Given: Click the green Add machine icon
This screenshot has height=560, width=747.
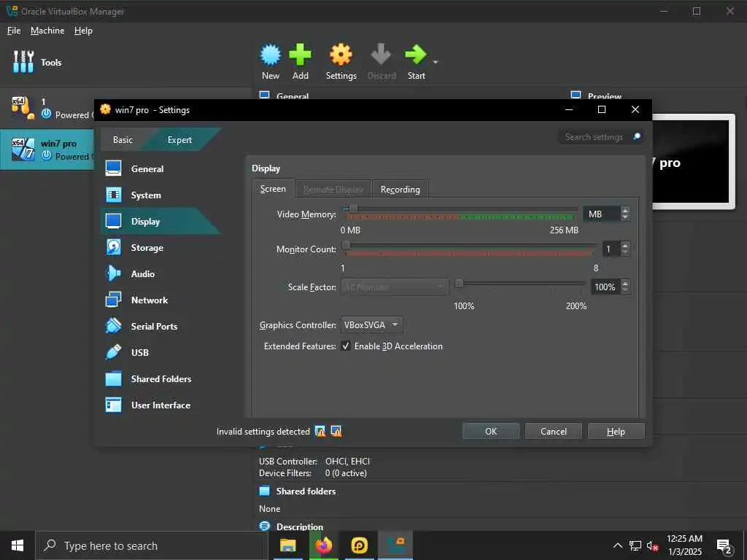Looking at the screenshot, I should click(x=300, y=55).
